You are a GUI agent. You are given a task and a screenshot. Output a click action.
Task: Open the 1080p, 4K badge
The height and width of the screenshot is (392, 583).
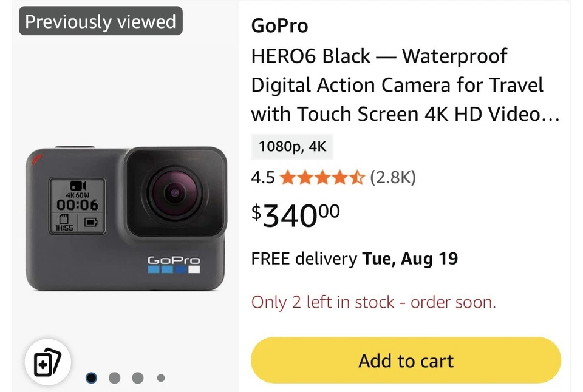(292, 147)
